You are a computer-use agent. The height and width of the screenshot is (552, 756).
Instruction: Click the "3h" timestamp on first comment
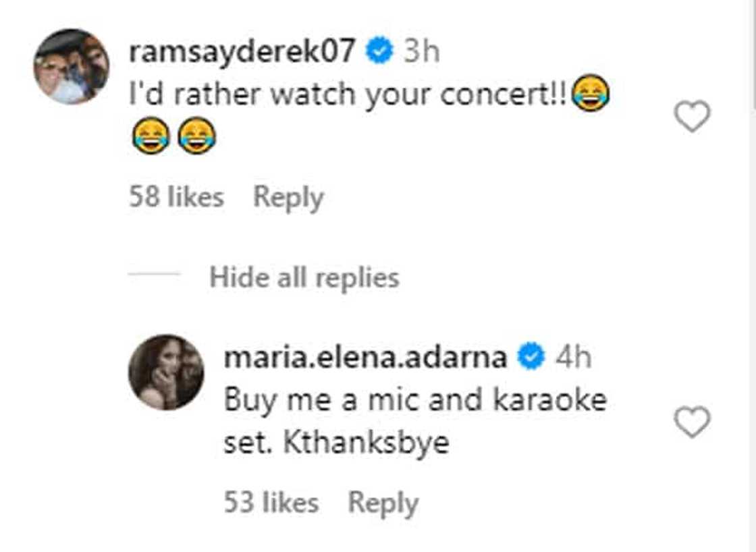click(421, 52)
